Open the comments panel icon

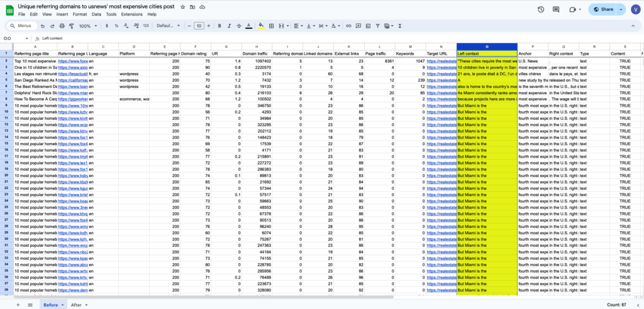click(x=557, y=9)
